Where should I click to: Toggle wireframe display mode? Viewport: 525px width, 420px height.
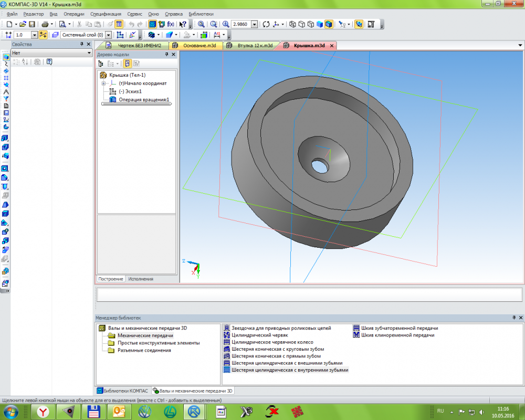click(292, 24)
